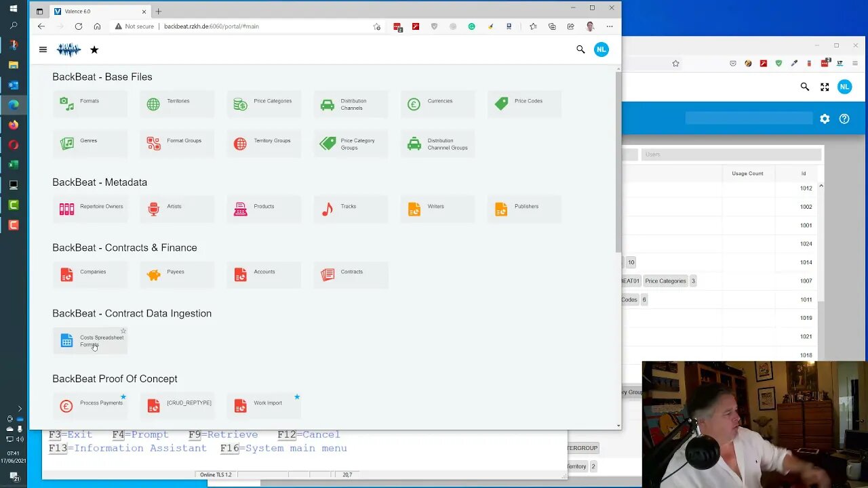Select the Valence 6.0 browser tab

[x=100, y=12]
